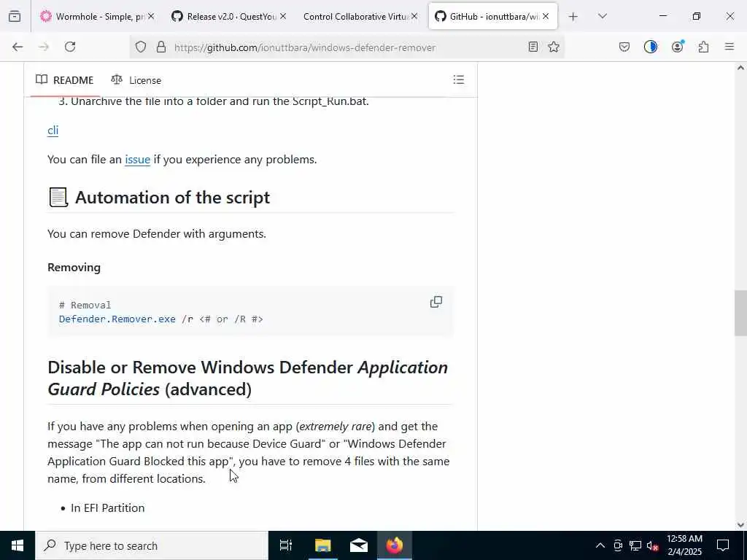Open Mail app from taskbar
The image size is (747, 560).
click(x=359, y=545)
